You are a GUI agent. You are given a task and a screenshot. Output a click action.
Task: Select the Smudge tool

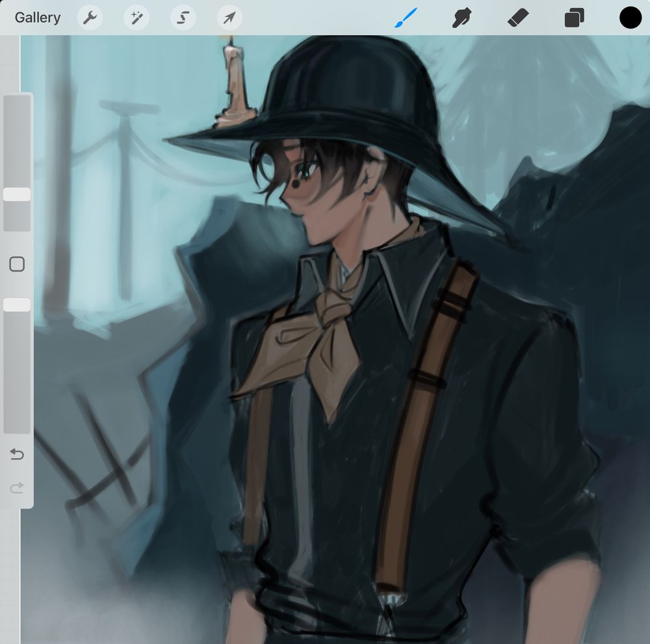(x=461, y=18)
